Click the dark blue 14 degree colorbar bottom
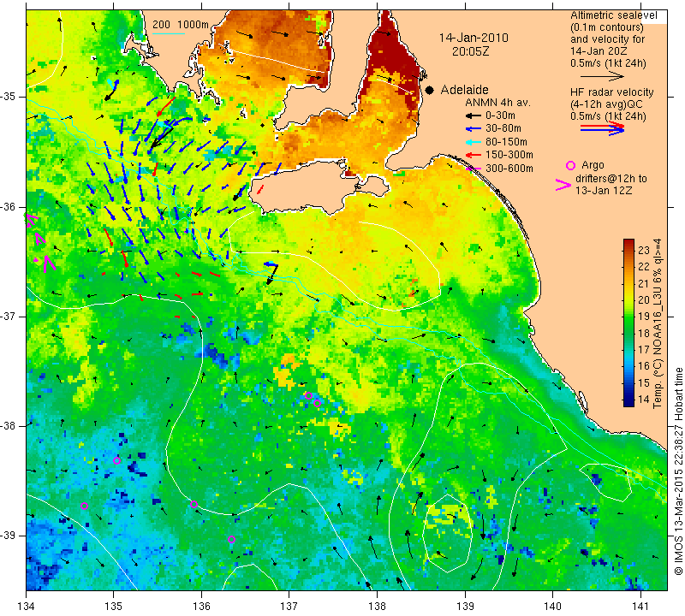Viewport: 685px width, 616px height. (x=628, y=402)
